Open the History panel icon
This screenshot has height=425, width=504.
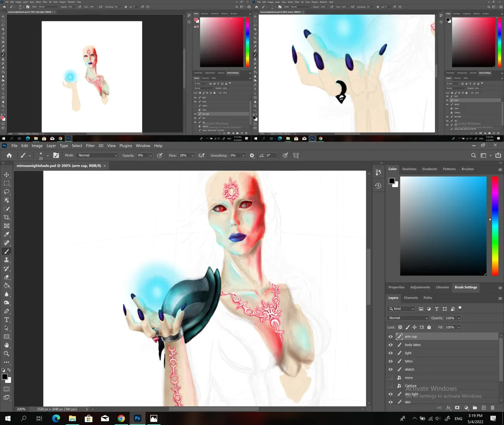tap(378, 186)
